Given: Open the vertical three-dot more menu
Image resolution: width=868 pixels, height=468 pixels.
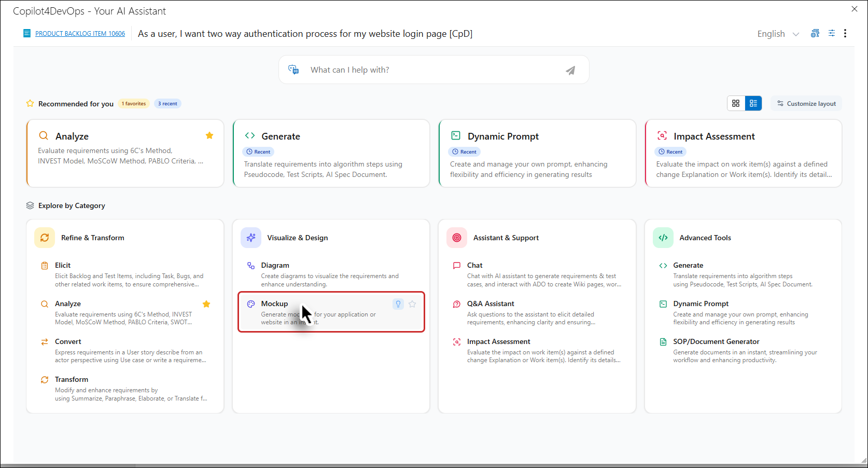Looking at the screenshot, I should [x=845, y=33].
